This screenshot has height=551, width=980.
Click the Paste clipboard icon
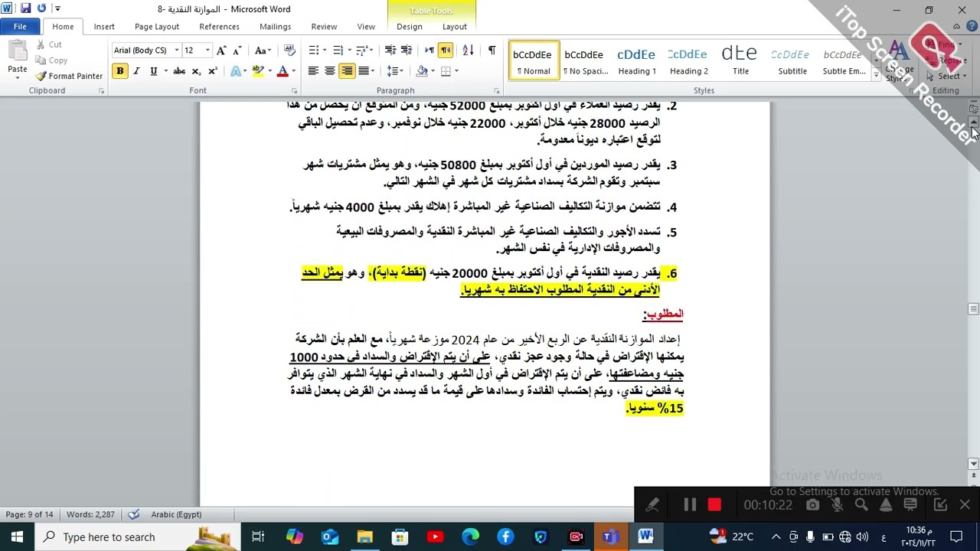(17, 51)
